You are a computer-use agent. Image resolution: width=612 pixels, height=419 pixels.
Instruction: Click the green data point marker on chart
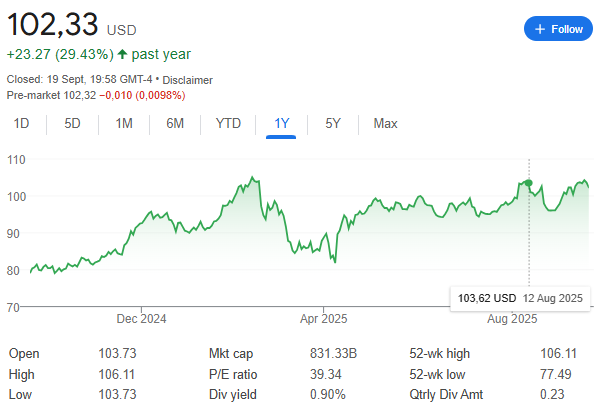529,183
